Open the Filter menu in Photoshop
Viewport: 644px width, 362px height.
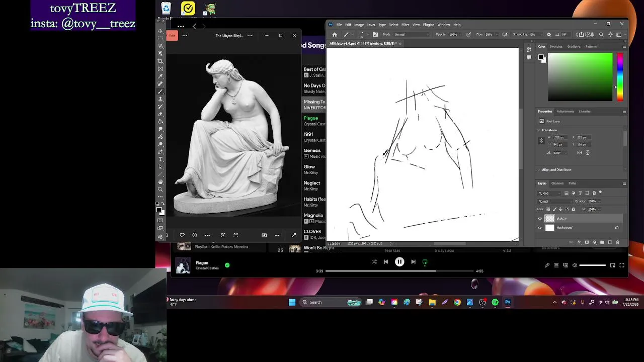pos(405,25)
